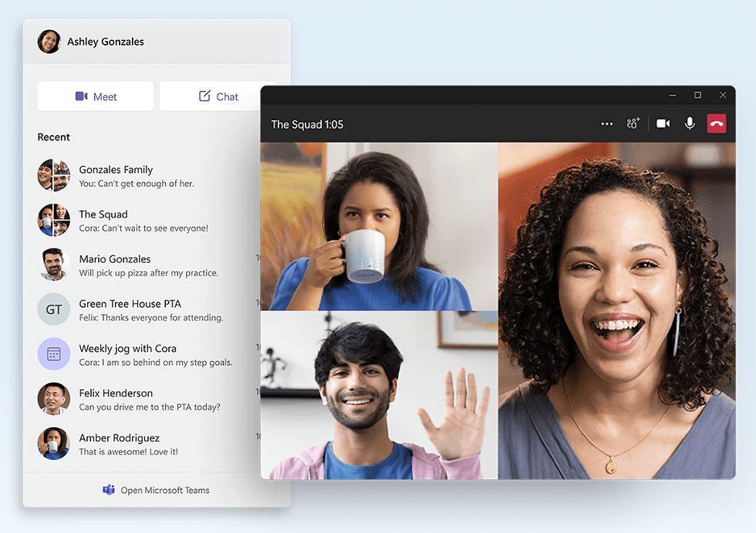The height and width of the screenshot is (533, 756).
Task: Open the Gonzales Family conversation
Action: coord(116,176)
